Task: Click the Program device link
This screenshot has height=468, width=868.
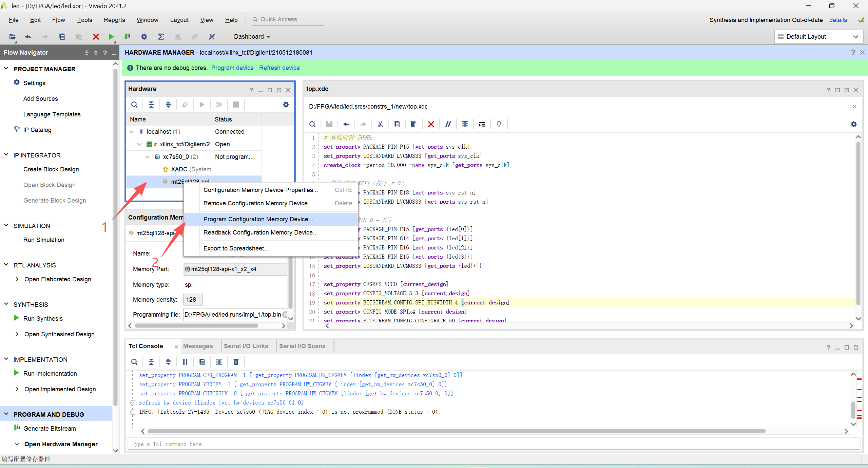Action: tap(232, 68)
